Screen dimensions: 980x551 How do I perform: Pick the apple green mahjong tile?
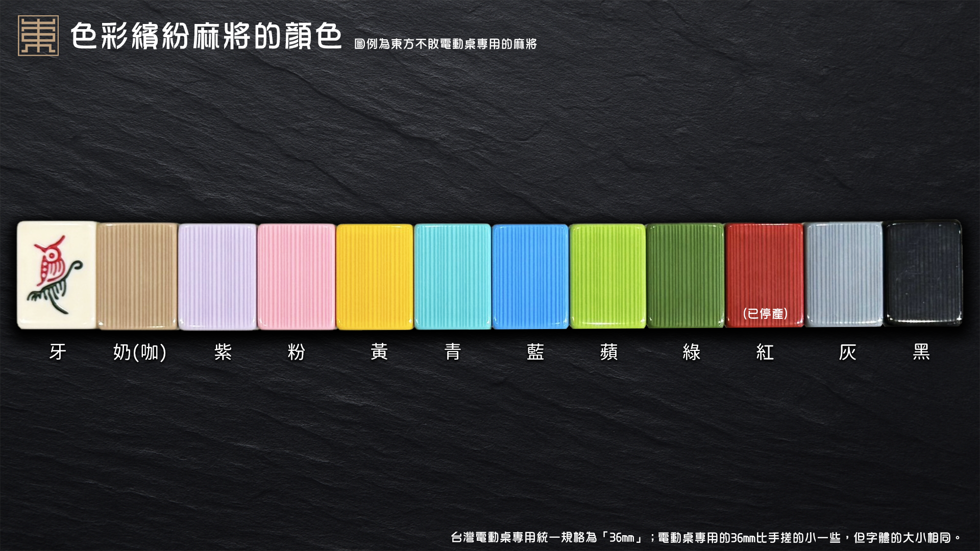click(x=607, y=276)
